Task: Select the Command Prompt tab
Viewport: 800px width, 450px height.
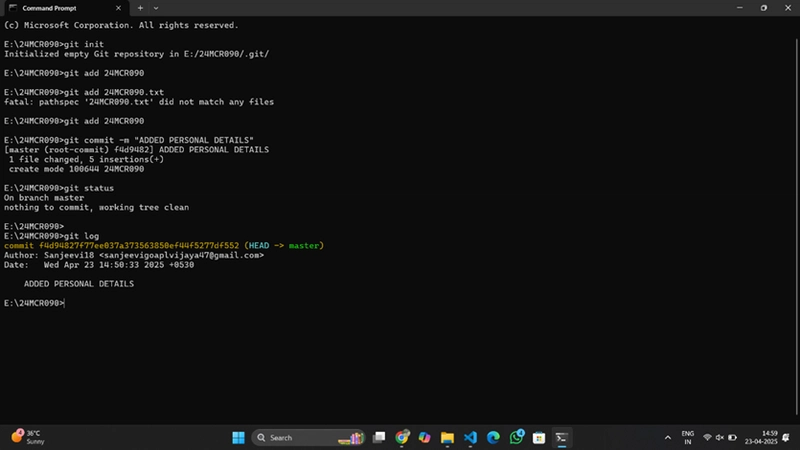Action: point(64,8)
